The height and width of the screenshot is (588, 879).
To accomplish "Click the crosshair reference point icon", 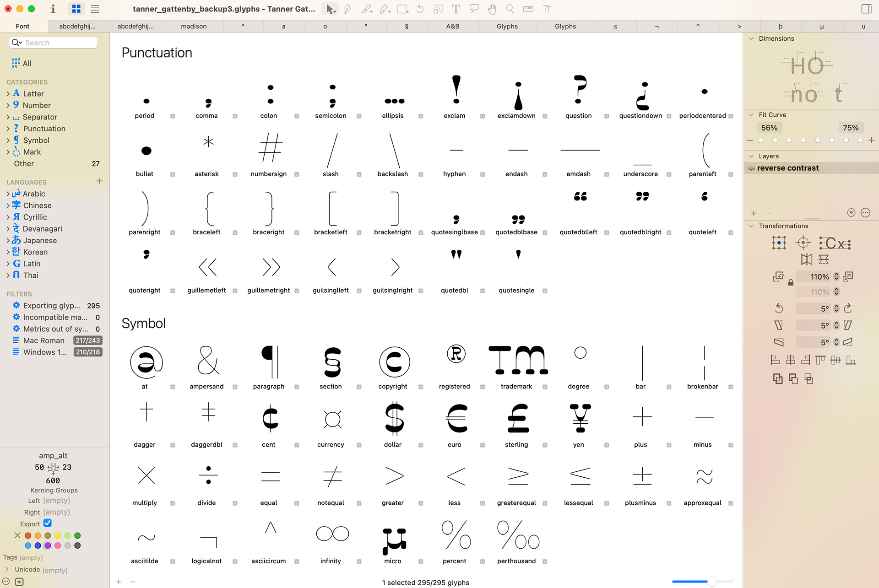I will 803,243.
